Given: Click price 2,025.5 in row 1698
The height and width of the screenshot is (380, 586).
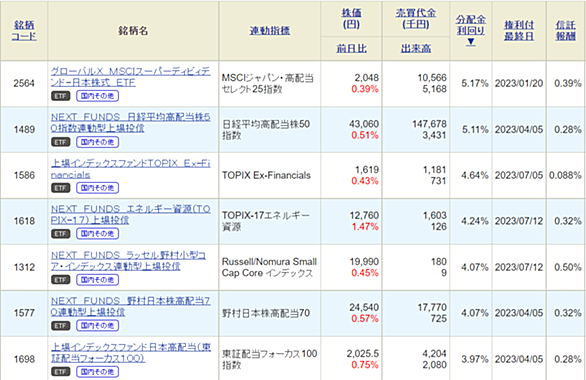Looking at the screenshot, I should coord(363,353).
